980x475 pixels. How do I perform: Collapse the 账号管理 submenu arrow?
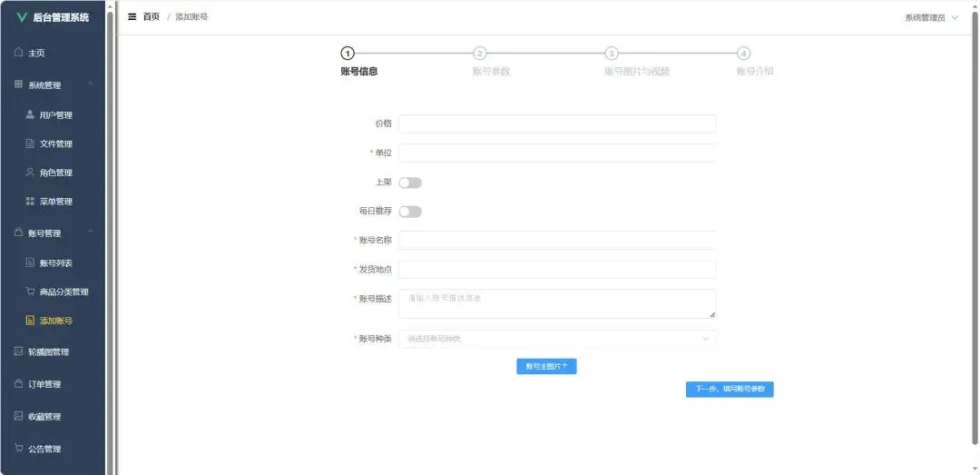[91, 233]
